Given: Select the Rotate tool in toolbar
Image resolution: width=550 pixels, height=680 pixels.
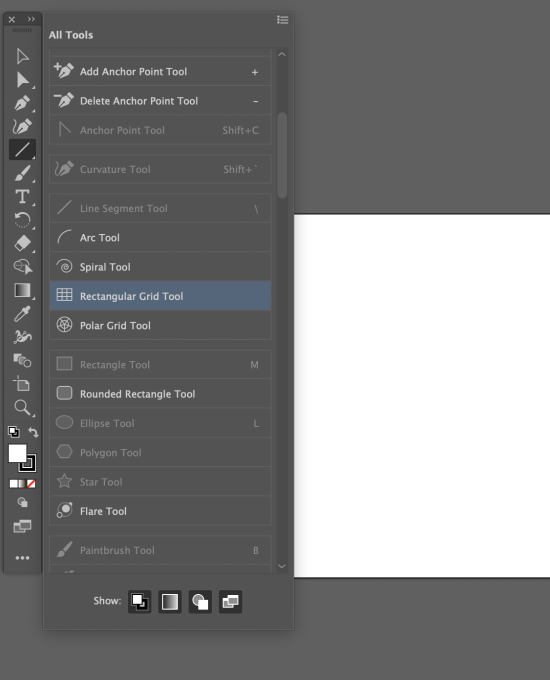Looking at the screenshot, I should click(22, 220).
